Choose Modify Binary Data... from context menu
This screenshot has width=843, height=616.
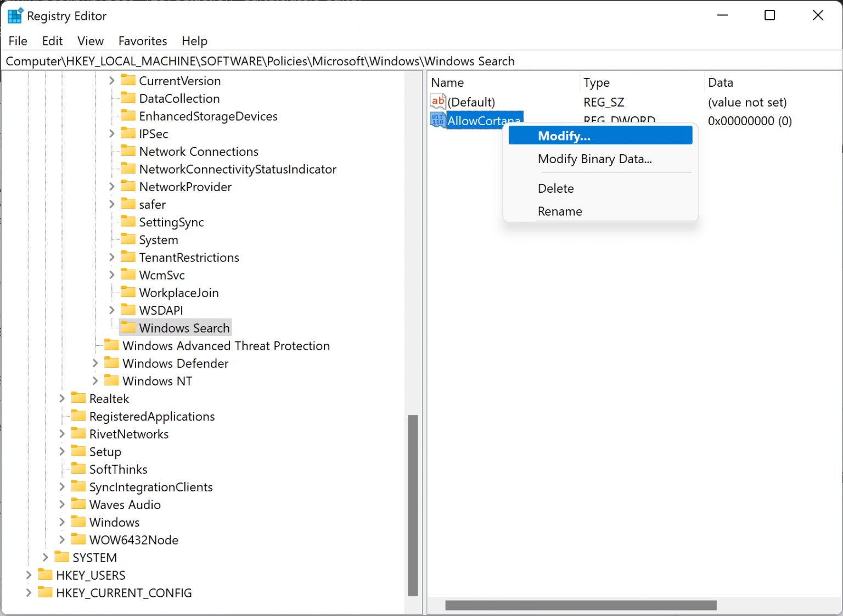coord(600,159)
